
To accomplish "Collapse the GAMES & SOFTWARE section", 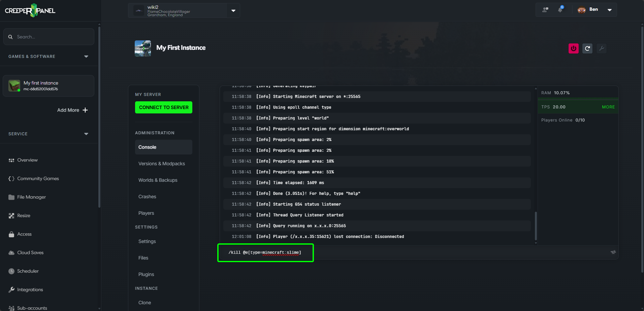I will 86,56.
